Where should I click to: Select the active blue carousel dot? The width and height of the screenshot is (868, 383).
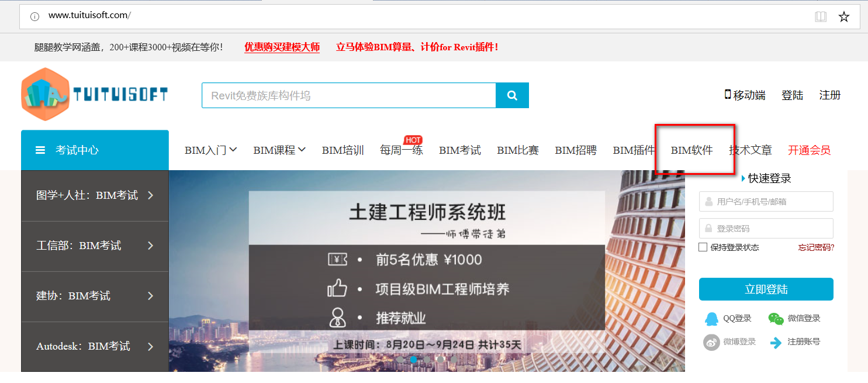click(x=414, y=360)
